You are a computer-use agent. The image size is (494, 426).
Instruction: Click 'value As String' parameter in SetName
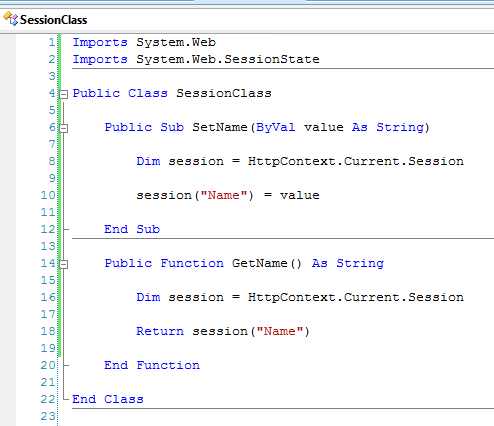[364, 127]
